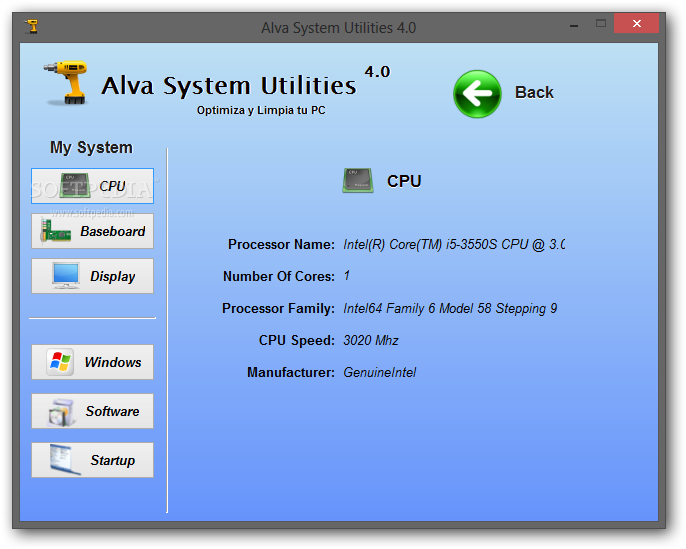Open the Display section

[x=92, y=276]
